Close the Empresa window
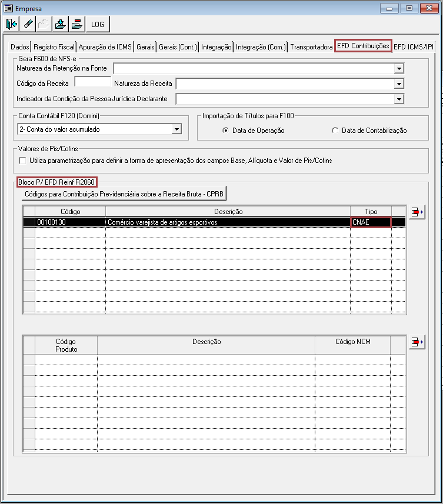The height and width of the screenshot is (504, 443). click(x=429, y=8)
